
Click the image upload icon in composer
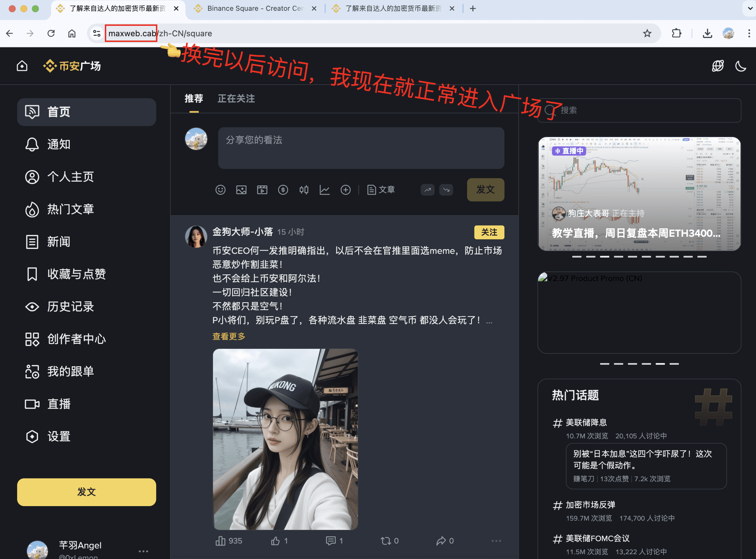click(241, 190)
